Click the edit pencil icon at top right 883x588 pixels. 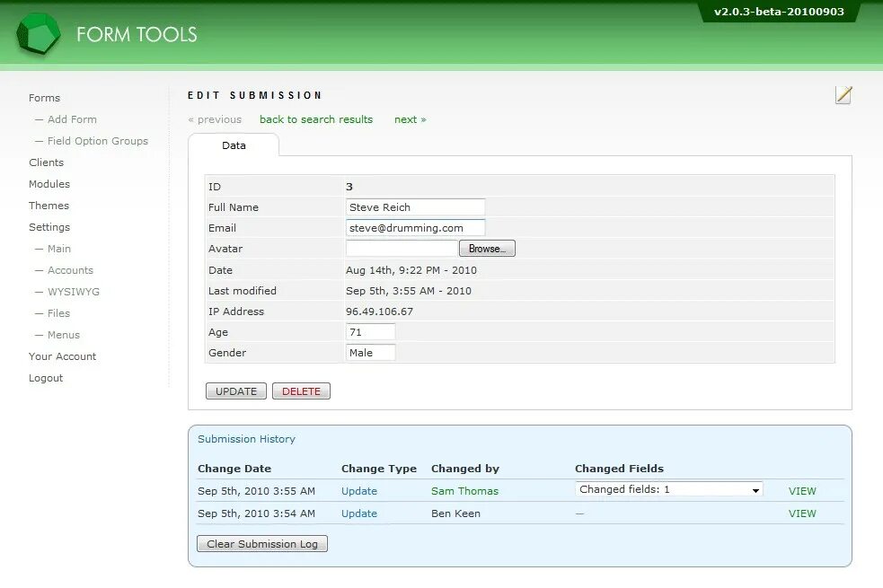click(x=843, y=95)
